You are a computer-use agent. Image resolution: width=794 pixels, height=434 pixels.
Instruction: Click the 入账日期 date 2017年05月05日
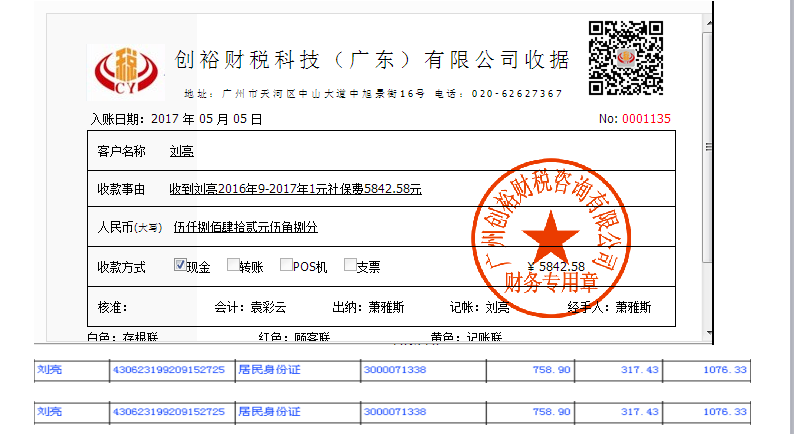coord(206,119)
